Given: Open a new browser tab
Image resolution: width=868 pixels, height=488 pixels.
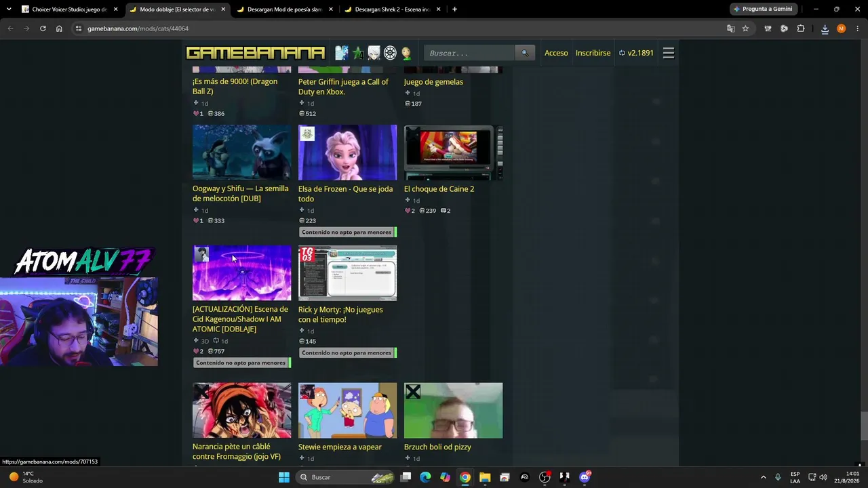Looking at the screenshot, I should click(x=454, y=9).
